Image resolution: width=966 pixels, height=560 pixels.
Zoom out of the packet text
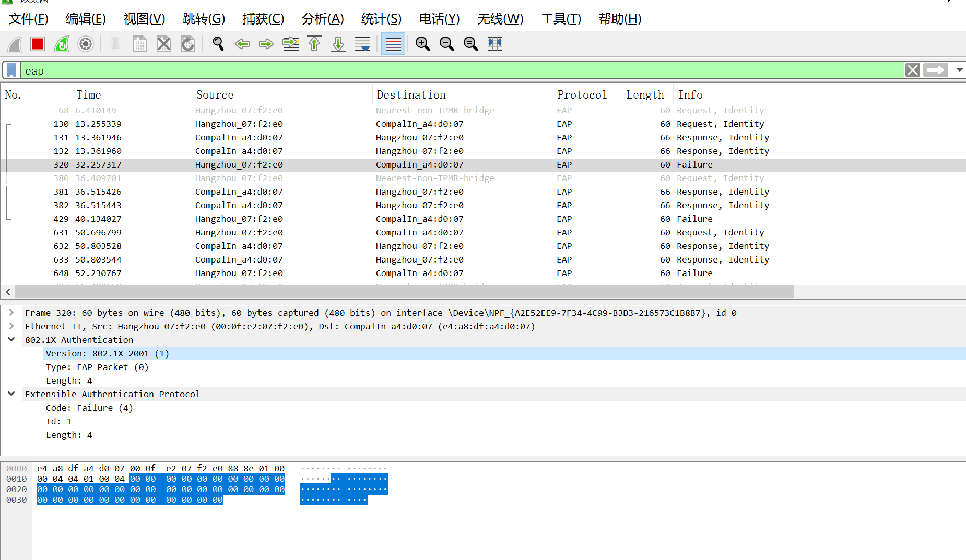pyautogui.click(x=447, y=44)
